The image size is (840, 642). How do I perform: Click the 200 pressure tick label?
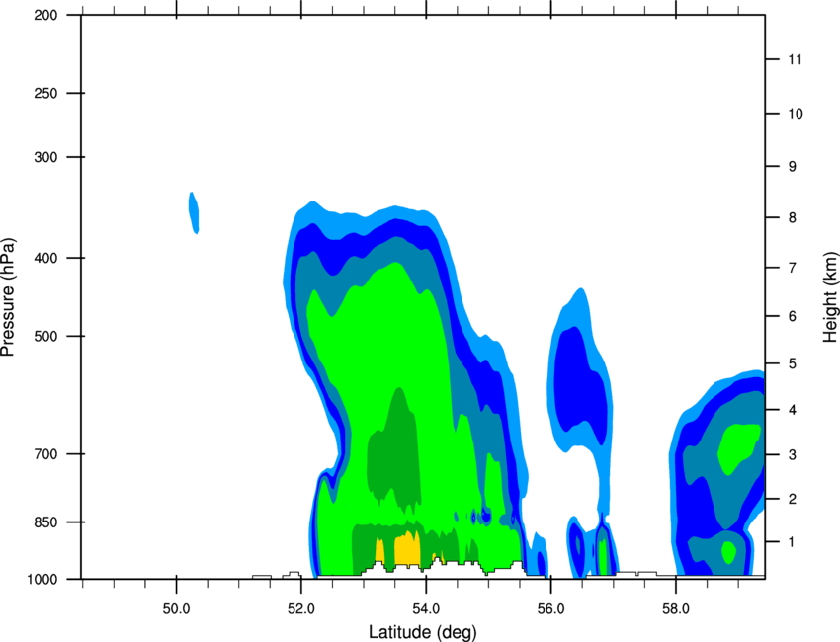coord(45,15)
